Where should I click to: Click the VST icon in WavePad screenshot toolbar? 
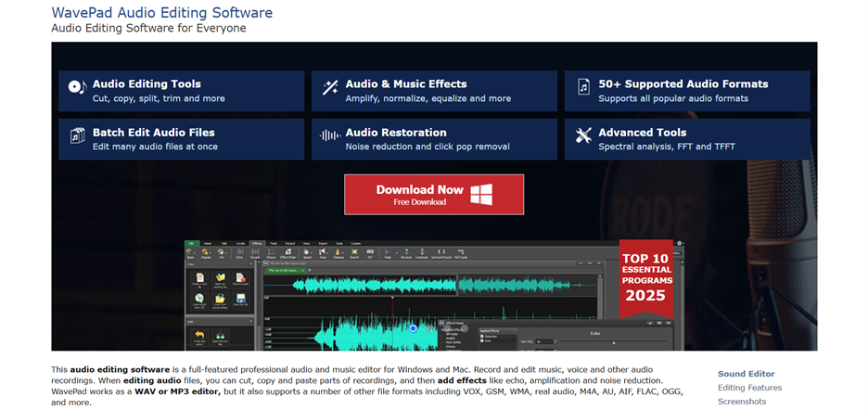pyautogui.click(x=370, y=252)
